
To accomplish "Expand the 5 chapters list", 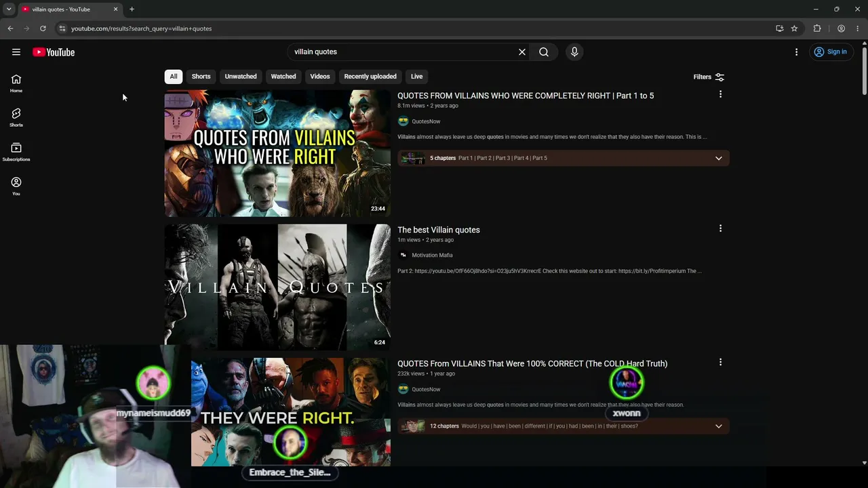I will coord(719,158).
